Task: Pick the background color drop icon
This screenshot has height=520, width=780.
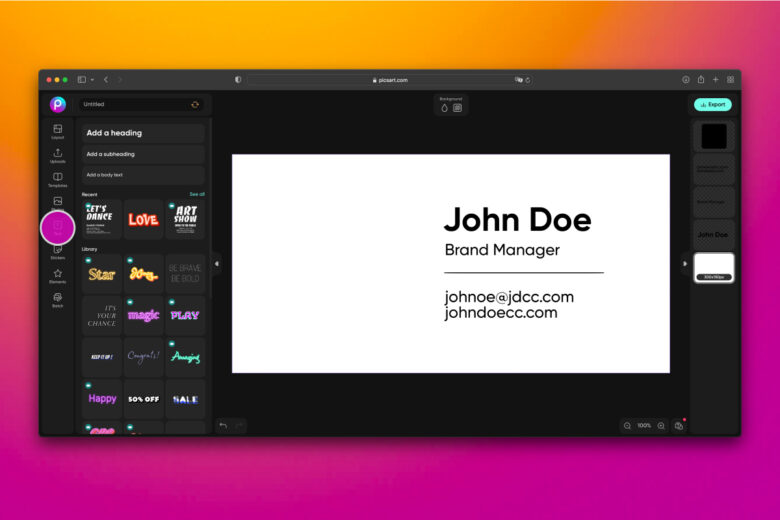Action: click(444, 108)
